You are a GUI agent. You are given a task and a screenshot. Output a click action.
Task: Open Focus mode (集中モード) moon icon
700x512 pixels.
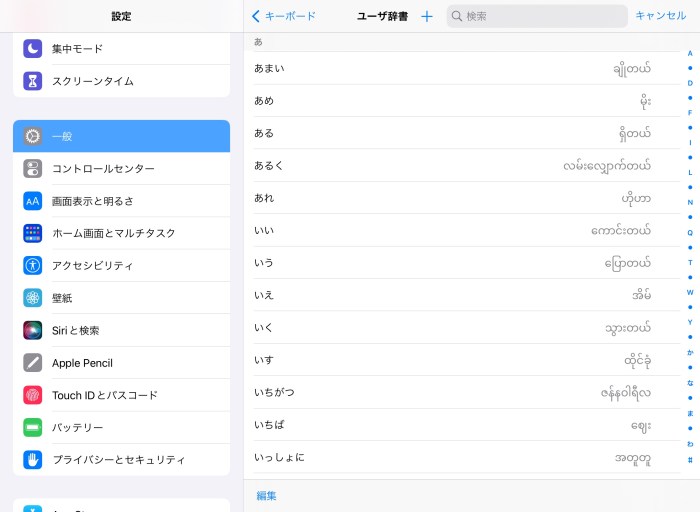coord(33,49)
